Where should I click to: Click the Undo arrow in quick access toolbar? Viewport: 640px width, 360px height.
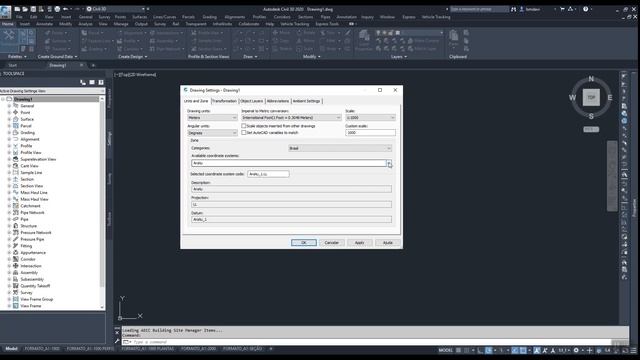point(65,9)
